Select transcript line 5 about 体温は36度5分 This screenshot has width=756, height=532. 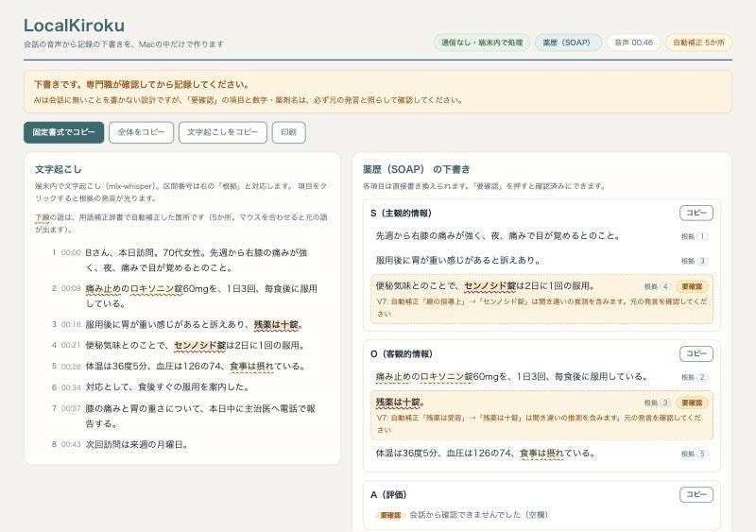[x=182, y=366]
